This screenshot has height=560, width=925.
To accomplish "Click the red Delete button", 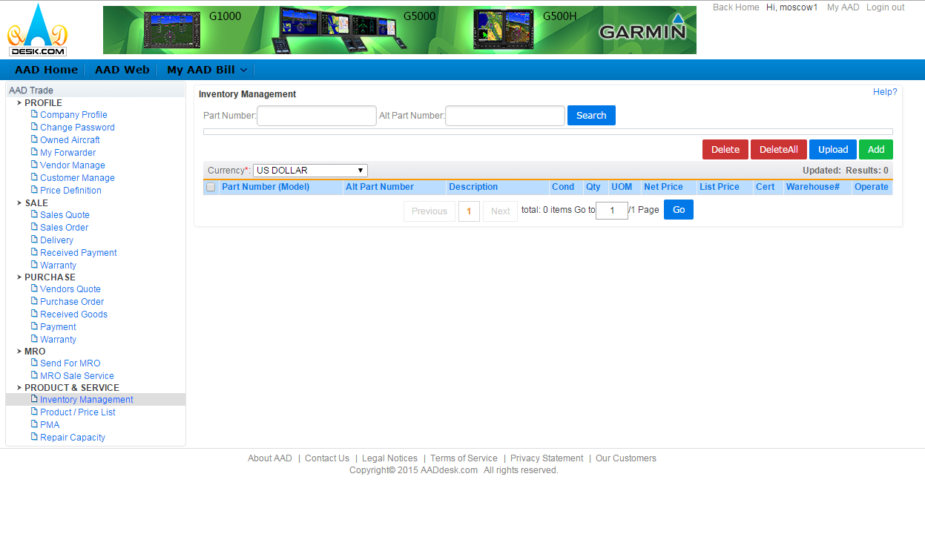I will click(725, 150).
